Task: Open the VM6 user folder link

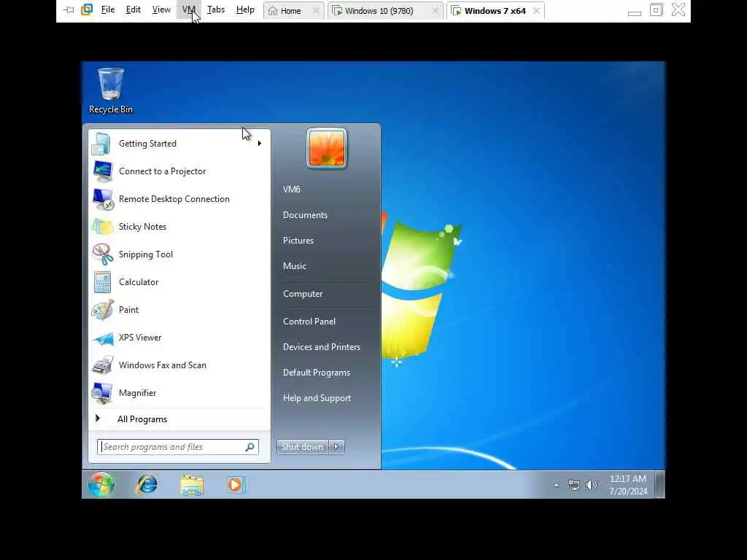Action: [292, 190]
